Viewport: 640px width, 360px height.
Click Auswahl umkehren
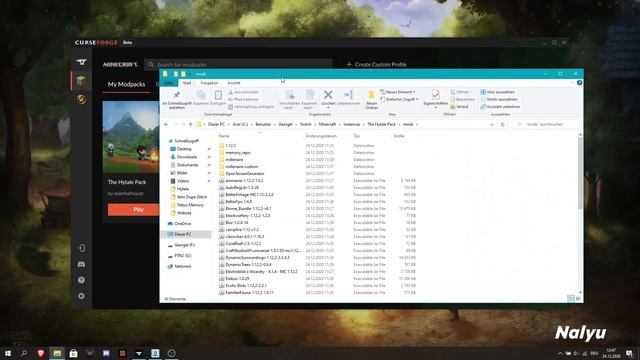[500, 107]
